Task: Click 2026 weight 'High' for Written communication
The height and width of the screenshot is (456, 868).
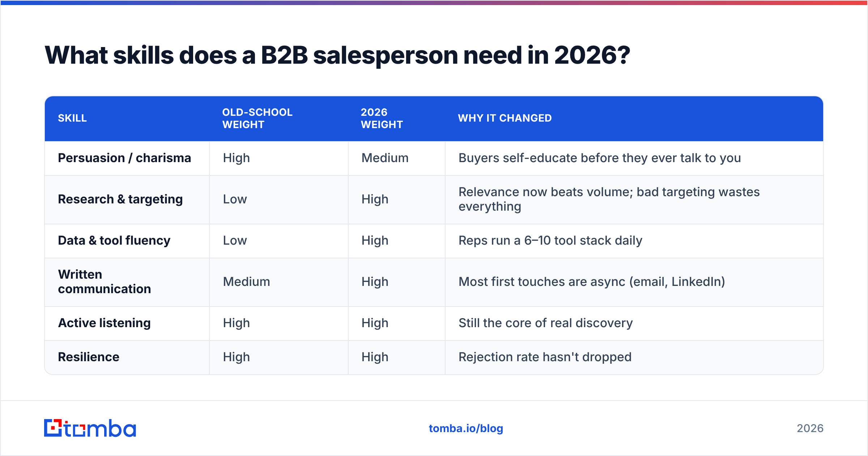Action: [x=375, y=282]
